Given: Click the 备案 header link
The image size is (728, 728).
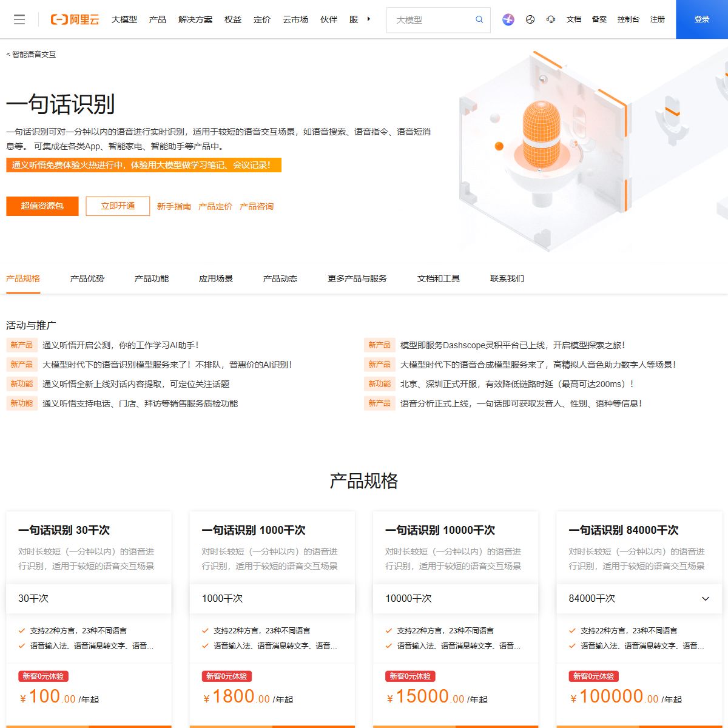Looking at the screenshot, I should tap(599, 19).
